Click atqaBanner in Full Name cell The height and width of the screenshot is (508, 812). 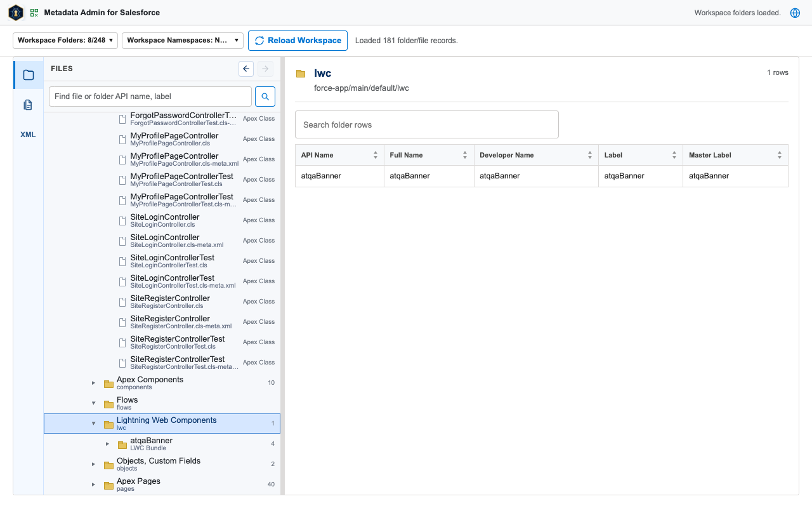point(410,176)
